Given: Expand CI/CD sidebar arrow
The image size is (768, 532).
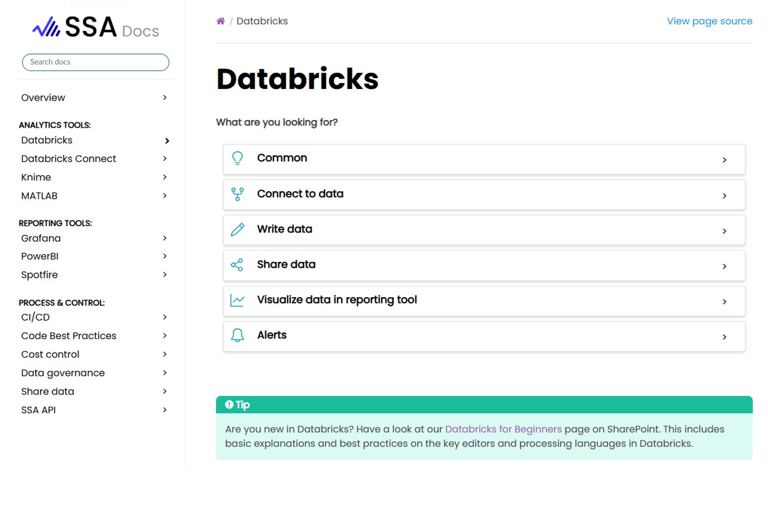Looking at the screenshot, I should click(165, 317).
